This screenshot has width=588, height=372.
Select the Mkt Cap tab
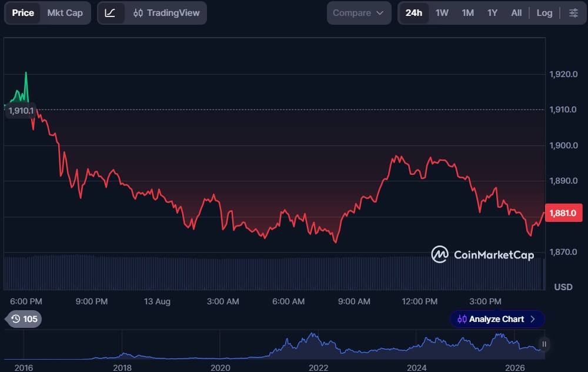(65, 13)
